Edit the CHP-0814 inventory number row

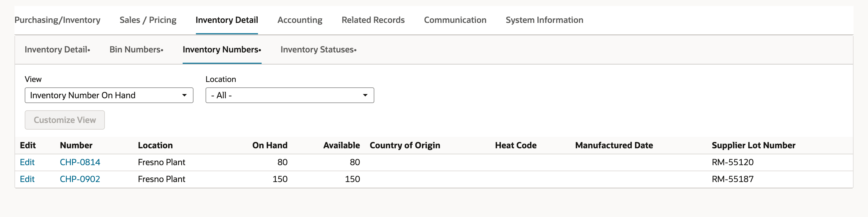(27, 162)
